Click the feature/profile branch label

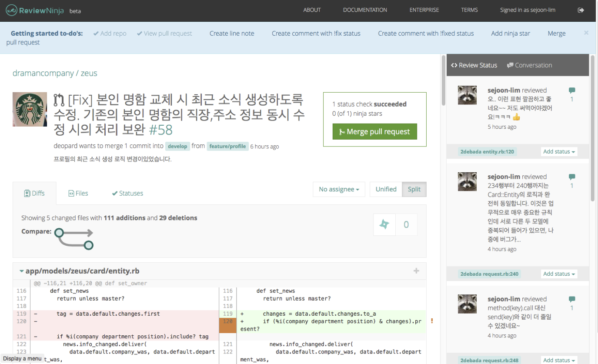coord(227,146)
